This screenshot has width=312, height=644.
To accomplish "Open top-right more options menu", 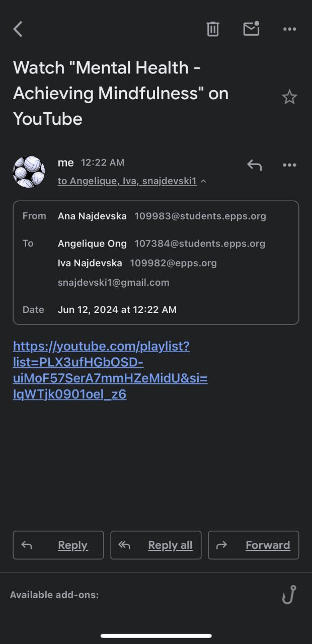I will pyautogui.click(x=289, y=29).
